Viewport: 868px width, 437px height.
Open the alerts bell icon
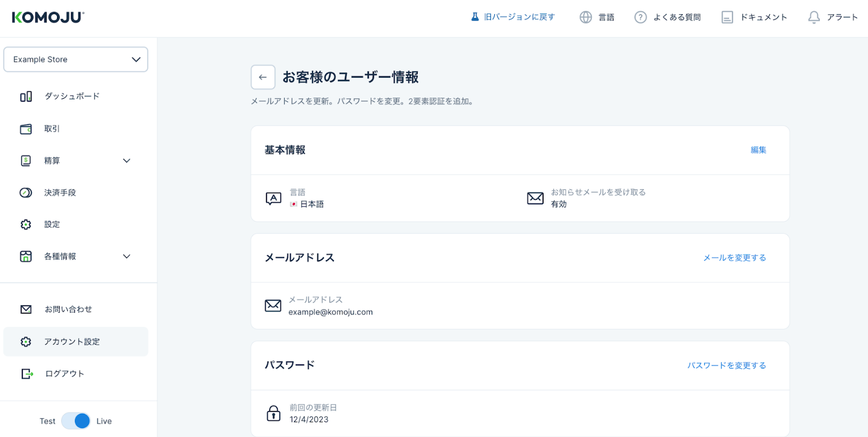point(814,17)
